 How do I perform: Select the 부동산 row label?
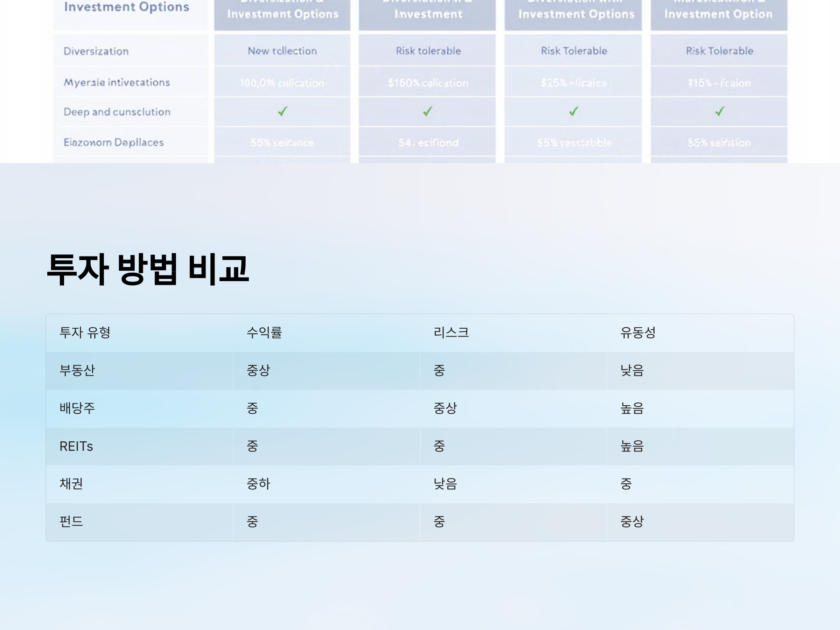77,370
